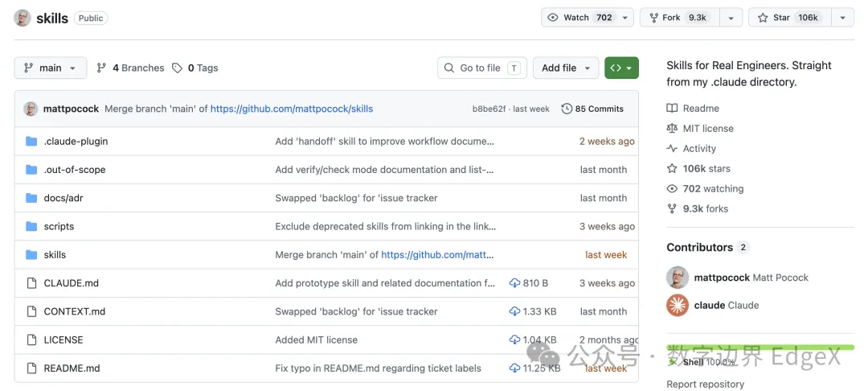This screenshot has height=391, width=868.
Task: Open the Star lists dropdown arrow
Action: pyautogui.click(x=842, y=18)
